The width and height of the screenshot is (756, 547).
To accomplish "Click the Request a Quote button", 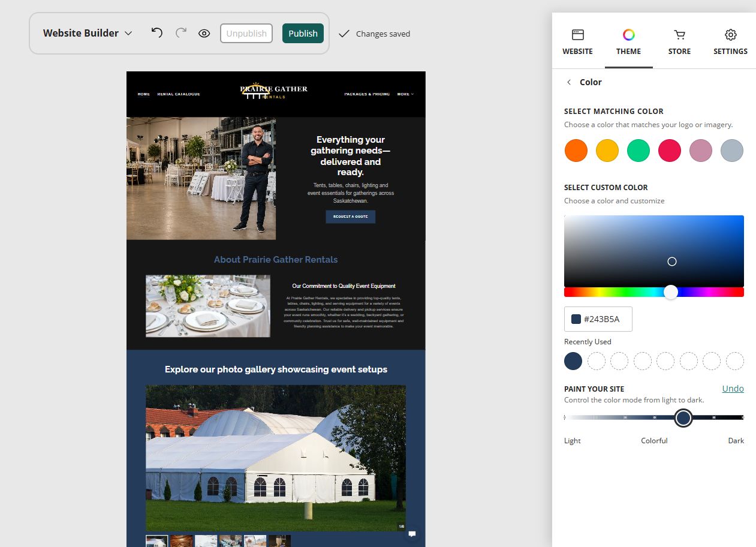I will (351, 217).
